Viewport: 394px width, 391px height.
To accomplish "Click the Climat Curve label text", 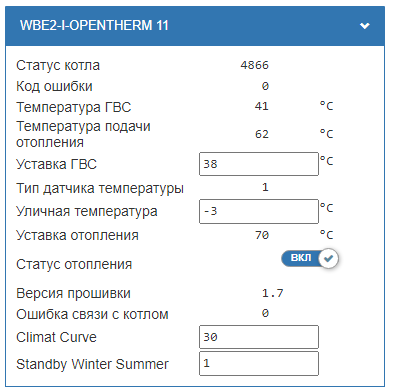I will click(56, 337).
